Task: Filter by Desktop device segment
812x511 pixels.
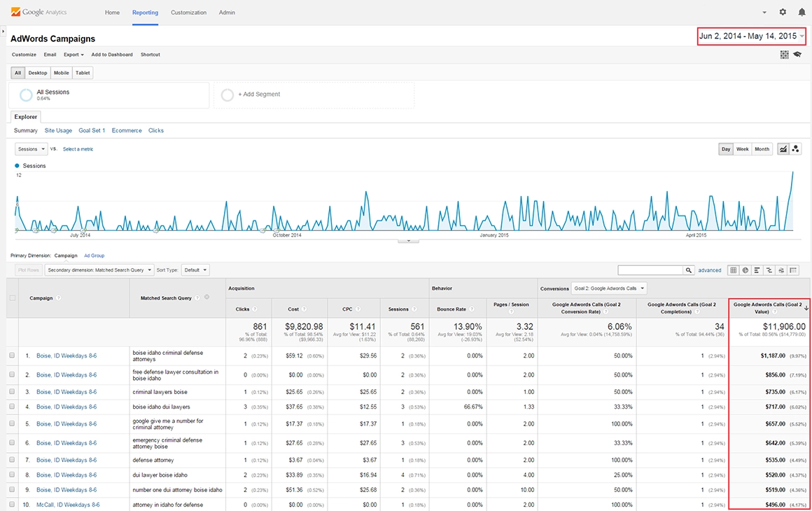Action: [x=38, y=73]
